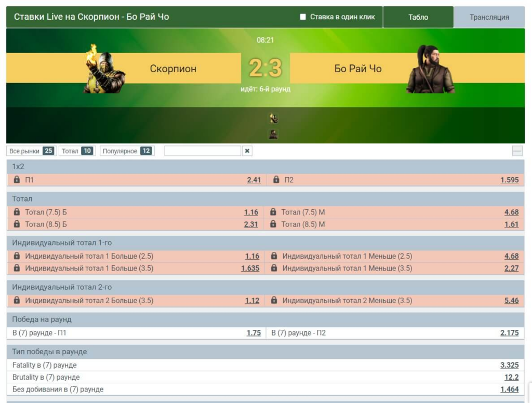Click the lock icon next to П1
The width and height of the screenshot is (532, 403).
pos(17,180)
